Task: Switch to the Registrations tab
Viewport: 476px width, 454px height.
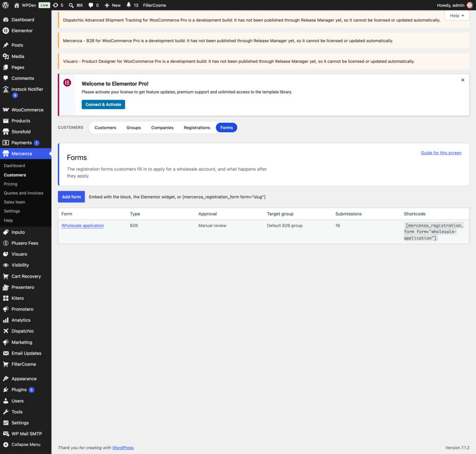Action: (197, 127)
